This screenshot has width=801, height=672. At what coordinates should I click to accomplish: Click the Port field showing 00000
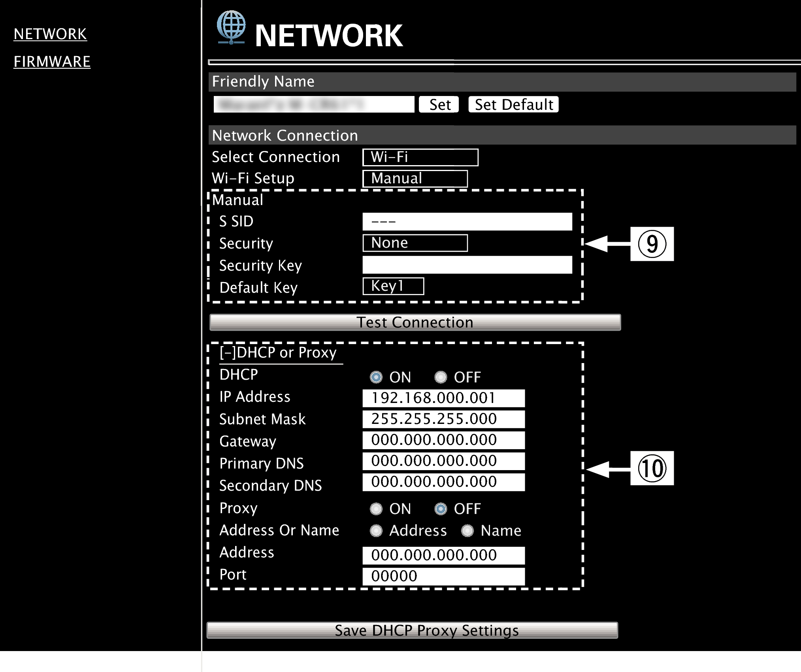click(443, 576)
